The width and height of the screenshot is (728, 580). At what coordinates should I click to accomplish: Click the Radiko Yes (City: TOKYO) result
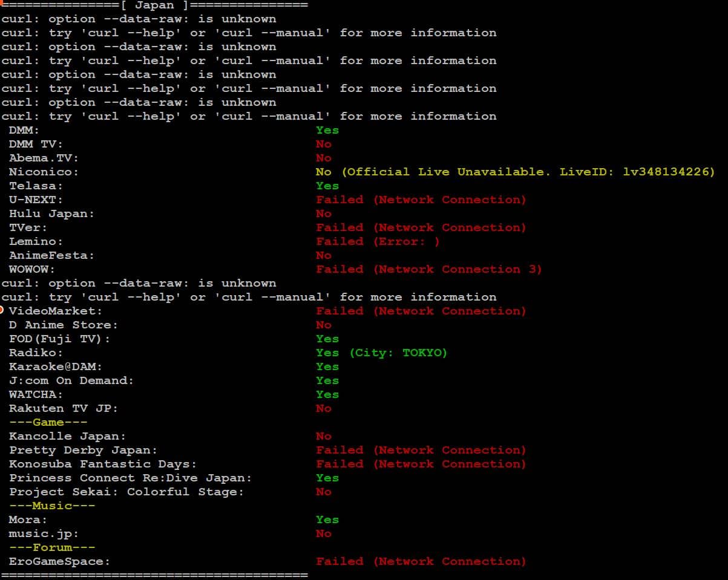click(x=381, y=353)
